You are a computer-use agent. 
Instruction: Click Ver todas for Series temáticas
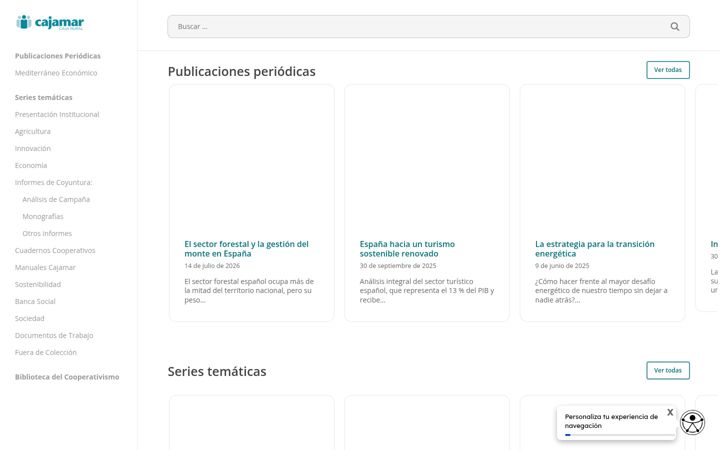668,370
